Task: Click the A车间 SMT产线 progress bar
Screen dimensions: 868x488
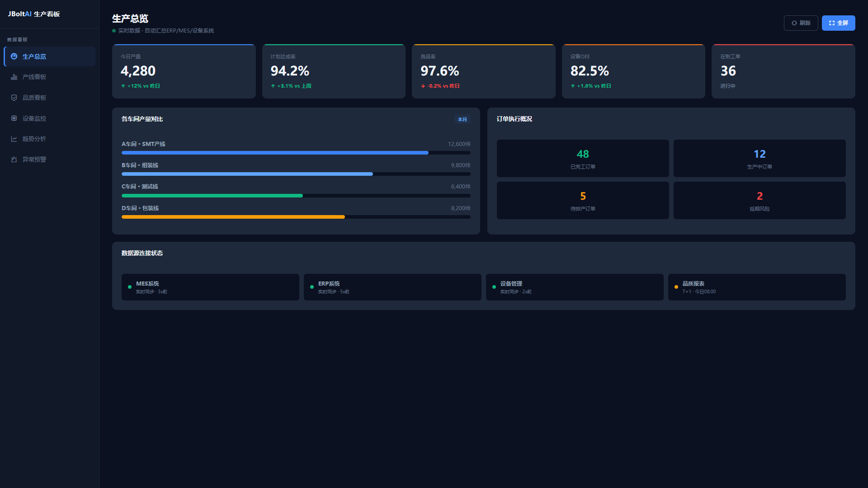Action: [296, 153]
